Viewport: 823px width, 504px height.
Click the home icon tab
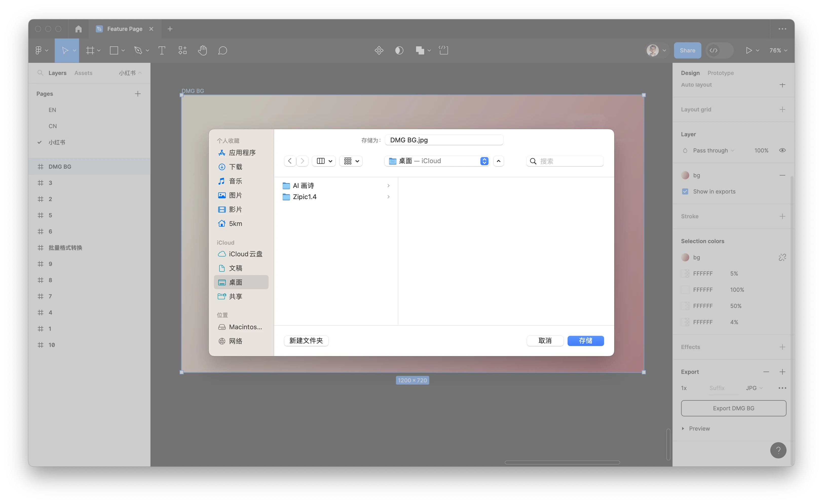click(x=79, y=29)
